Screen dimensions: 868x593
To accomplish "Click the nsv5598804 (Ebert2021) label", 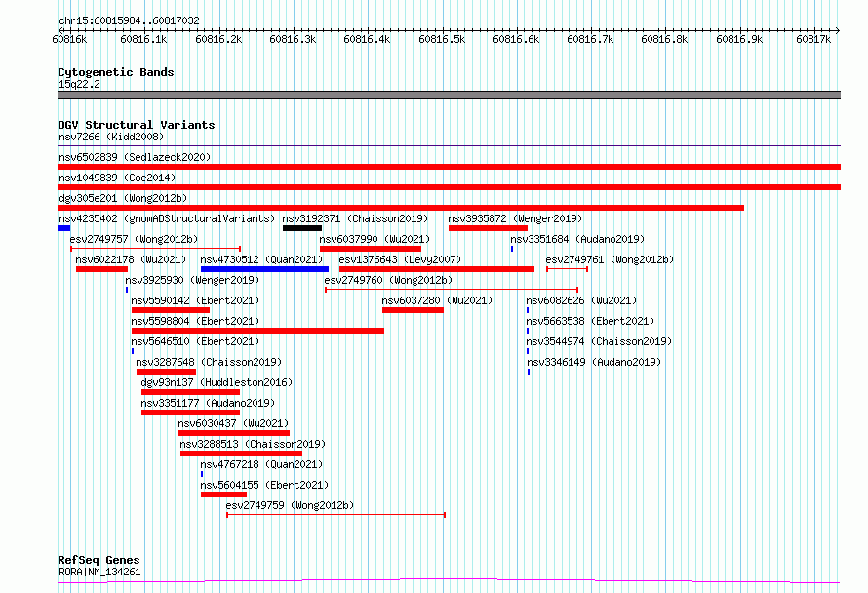I will click(195, 321).
